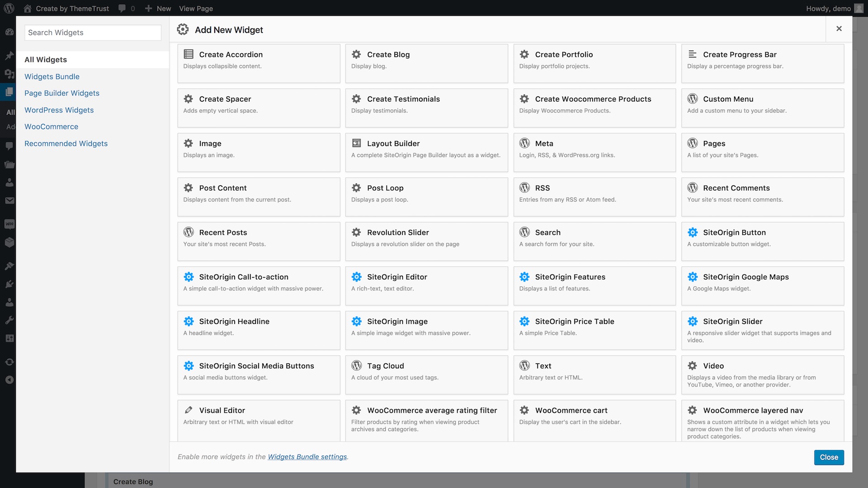The width and height of the screenshot is (868, 488).
Task: Add the Create Spacer widget
Action: click(259, 108)
